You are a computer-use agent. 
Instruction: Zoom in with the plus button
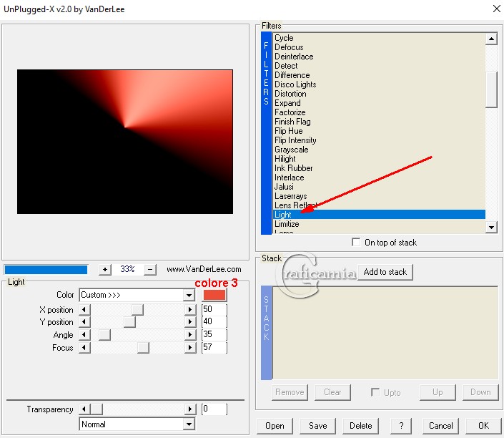[105, 269]
